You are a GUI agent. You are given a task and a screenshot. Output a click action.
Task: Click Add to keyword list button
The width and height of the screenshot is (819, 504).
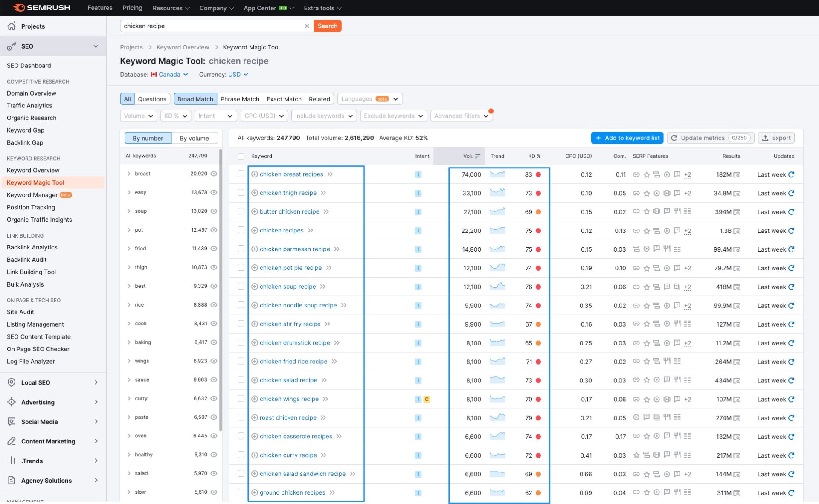pyautogui.click(x=627, y=138)
